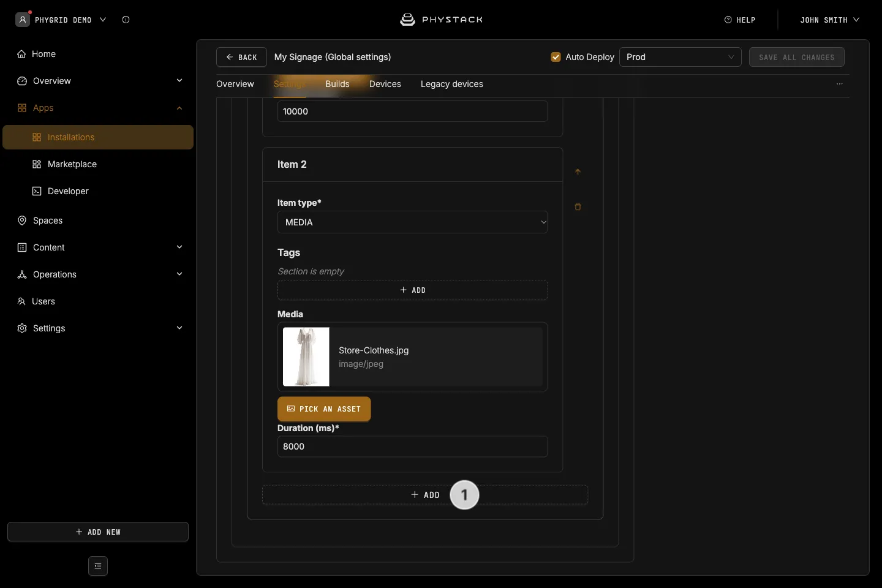Expand the Operations sidebar section

(x=179, y=274)
